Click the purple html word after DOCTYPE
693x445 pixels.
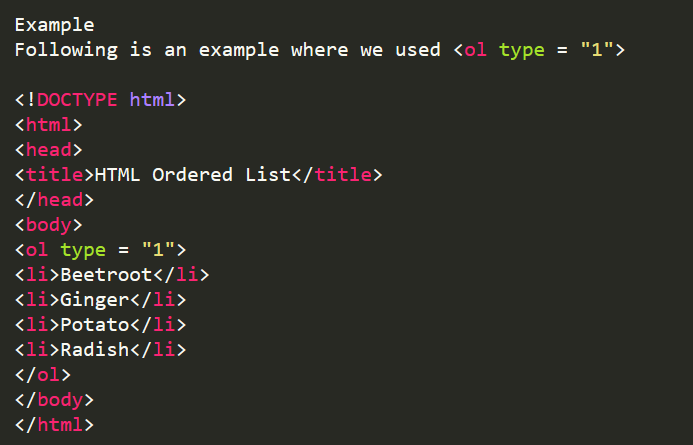click(152, 99)
